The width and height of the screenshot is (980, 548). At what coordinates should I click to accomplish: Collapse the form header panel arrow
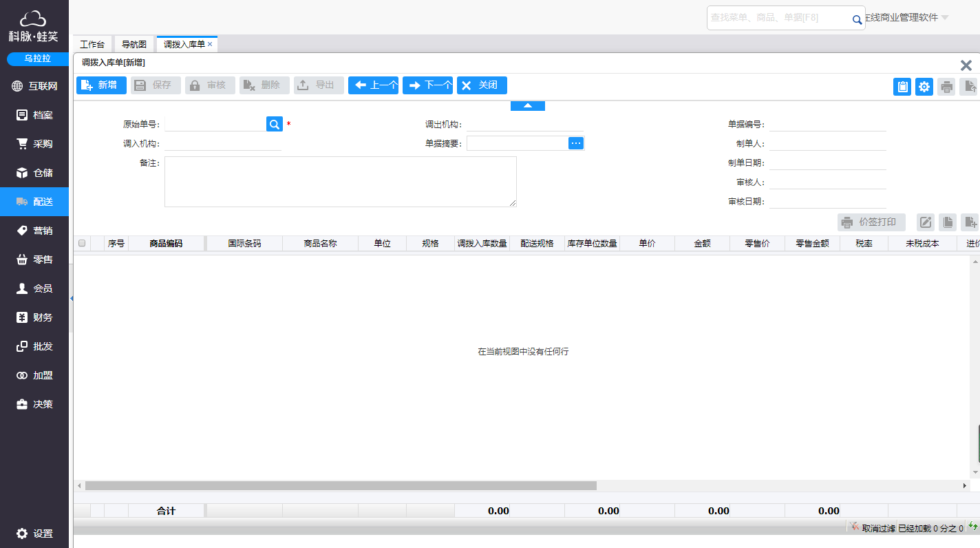tap(528, 105)
